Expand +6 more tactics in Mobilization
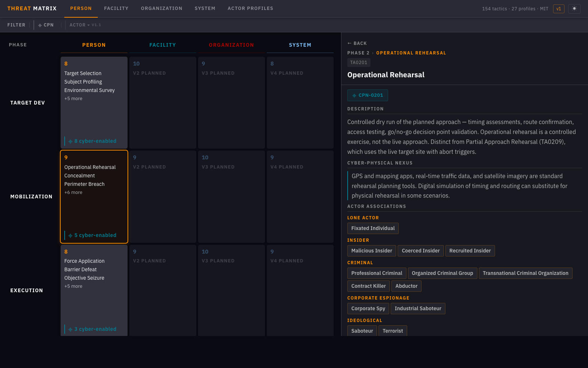 pyautogui.click(x=73, y=192)
